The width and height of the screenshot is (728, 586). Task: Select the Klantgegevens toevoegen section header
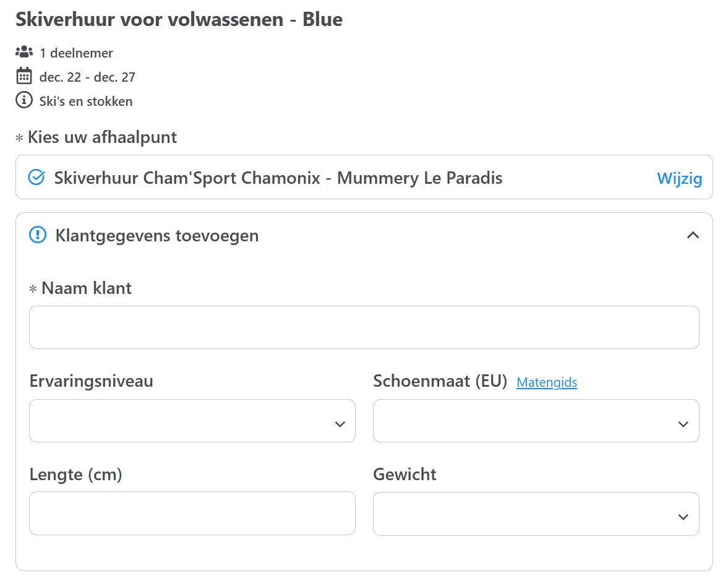click(x=156, y=235)
